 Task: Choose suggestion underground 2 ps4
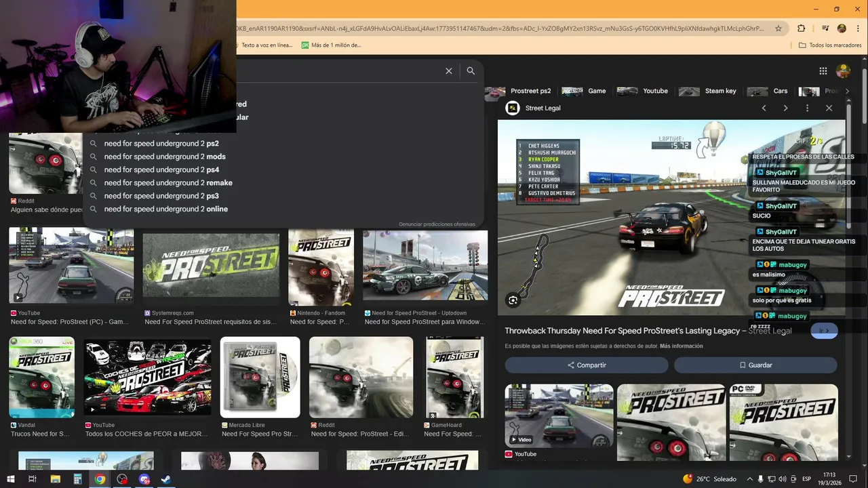coord(161,169)
